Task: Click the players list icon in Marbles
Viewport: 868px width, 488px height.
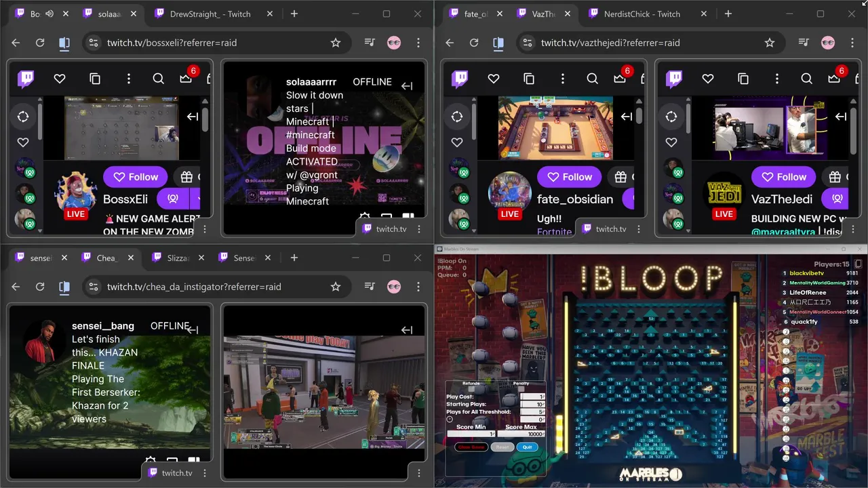Action: pos(858,264)
